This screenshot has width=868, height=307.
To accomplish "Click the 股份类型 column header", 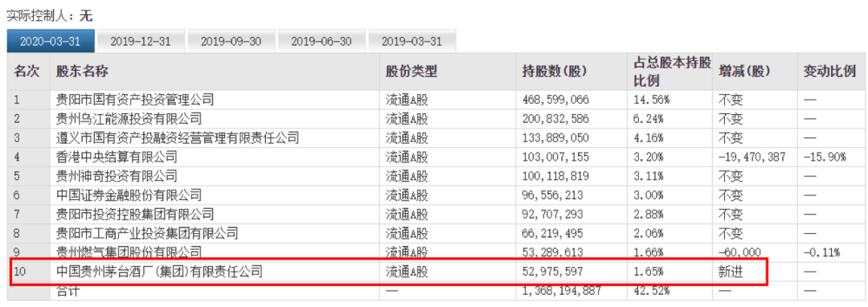I will tap(411, 72).
